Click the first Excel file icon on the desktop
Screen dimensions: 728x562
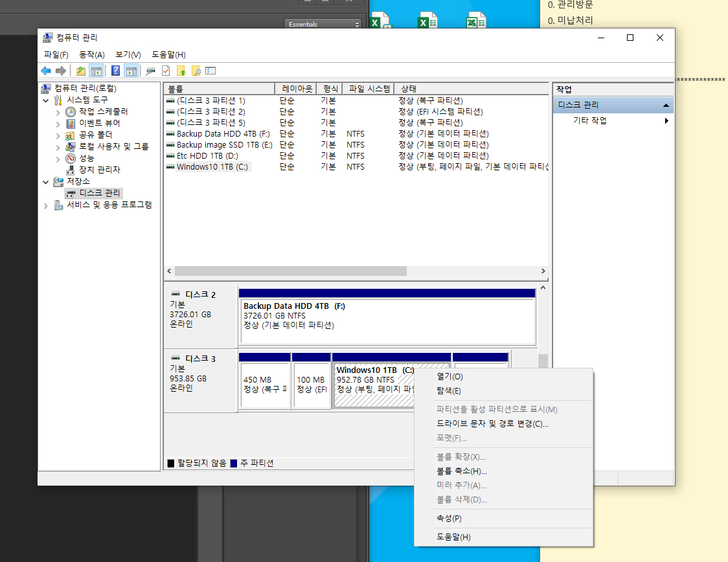pos(380,20)
